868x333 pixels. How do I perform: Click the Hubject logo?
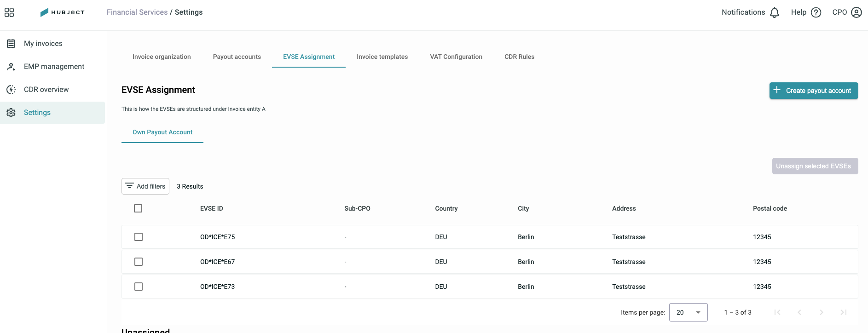point(63,12)
